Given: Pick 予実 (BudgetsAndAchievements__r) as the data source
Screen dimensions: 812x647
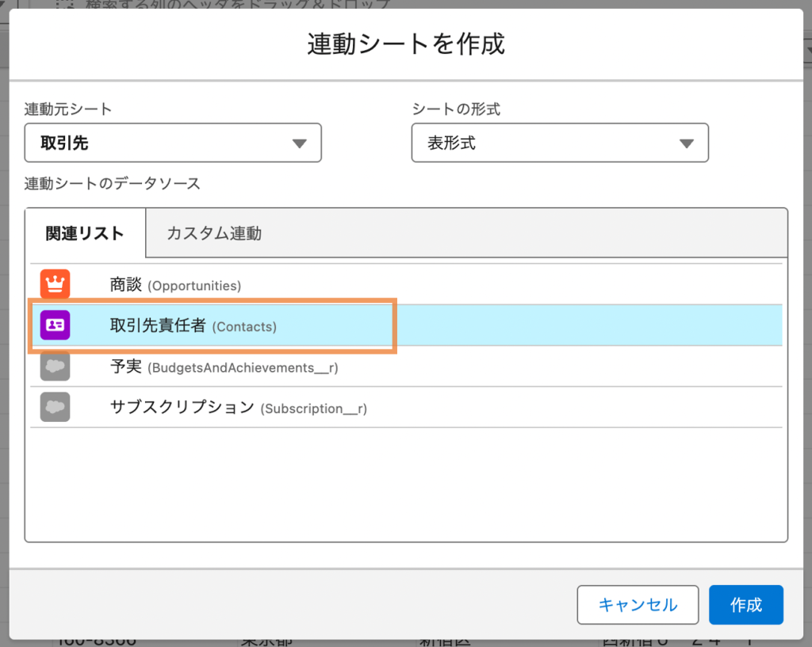Looking at the screenshot, I should click(x=225, y=367).
